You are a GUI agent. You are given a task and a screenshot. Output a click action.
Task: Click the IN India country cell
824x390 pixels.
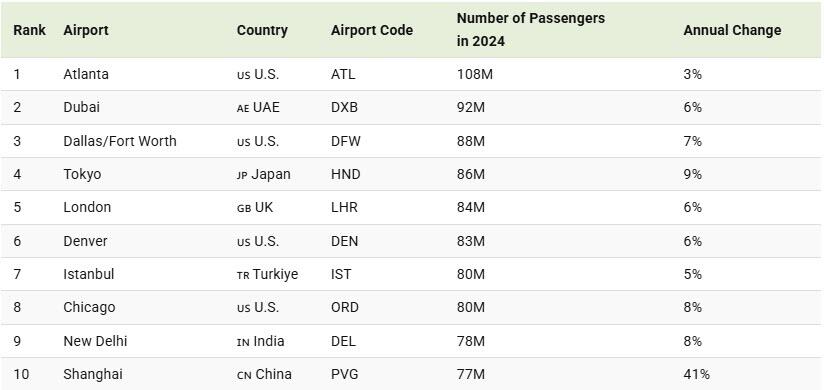tap(260, 341)
